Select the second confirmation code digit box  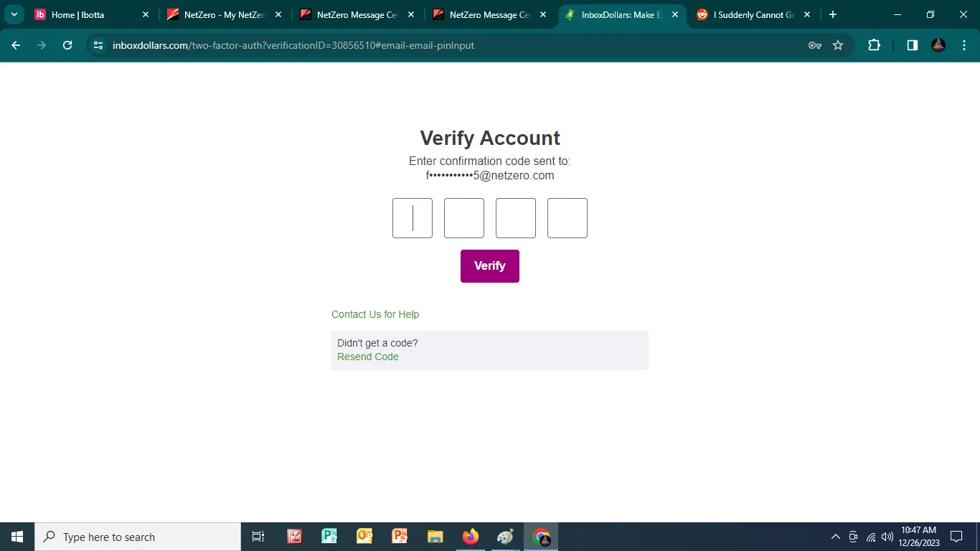pyautogui.click(x=464, y=218)
